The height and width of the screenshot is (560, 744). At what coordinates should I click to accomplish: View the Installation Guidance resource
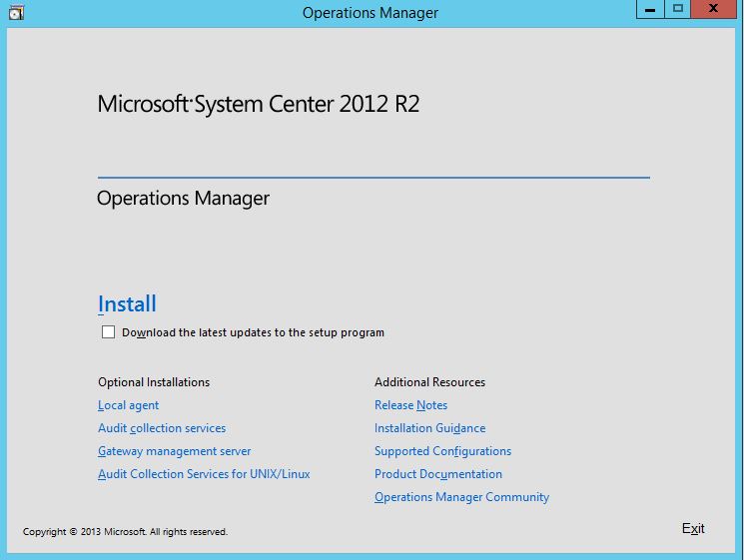pyautogui.click(x=429, y=428)
